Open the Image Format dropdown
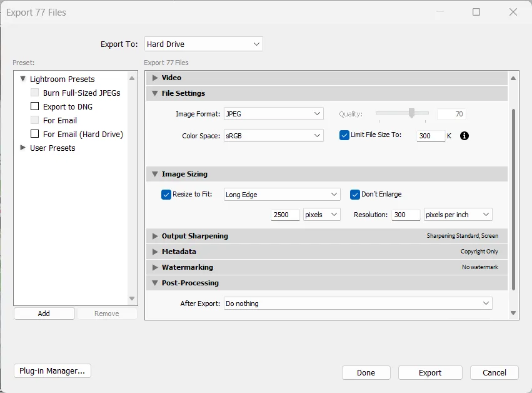This screenshot has height=393, width=532. 273,114
